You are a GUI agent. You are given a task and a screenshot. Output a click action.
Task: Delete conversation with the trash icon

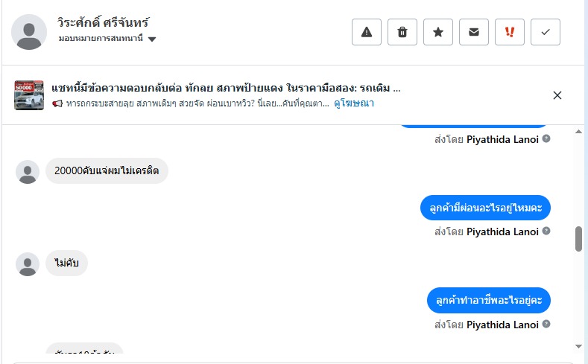(x=402, y=32)
